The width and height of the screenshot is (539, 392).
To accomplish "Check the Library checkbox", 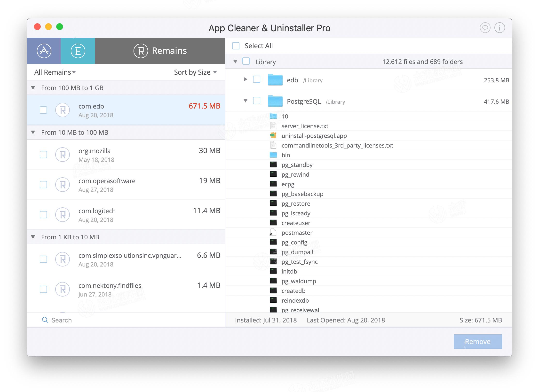I will tap(246, 62).
